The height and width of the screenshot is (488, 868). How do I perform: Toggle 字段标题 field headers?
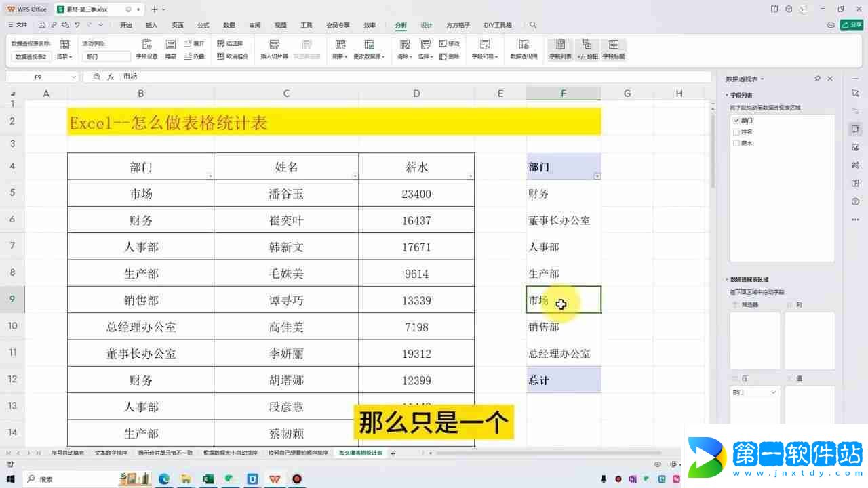pyautogui.click(x=614, y=49)
